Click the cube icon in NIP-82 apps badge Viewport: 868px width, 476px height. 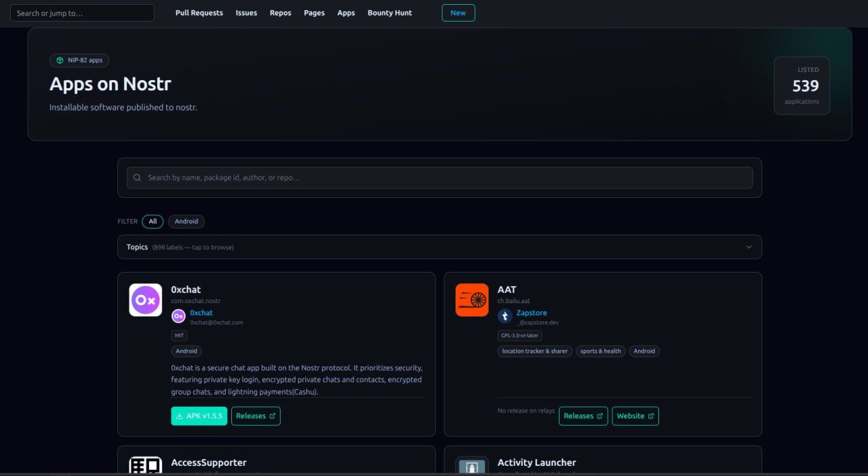[x=60, y=60]
